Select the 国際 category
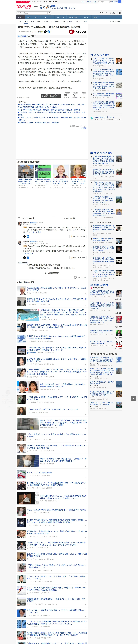Image resolution: width=138 pixels, height=644 pixels. point(32,21)
